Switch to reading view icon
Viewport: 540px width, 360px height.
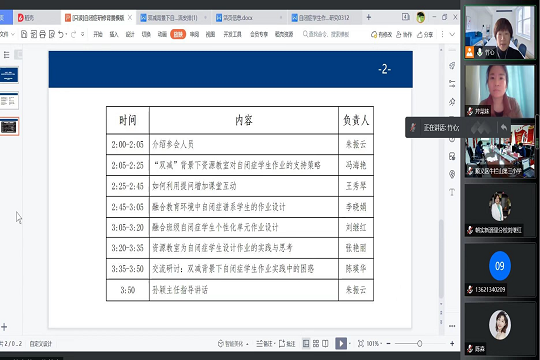(325, 343)
